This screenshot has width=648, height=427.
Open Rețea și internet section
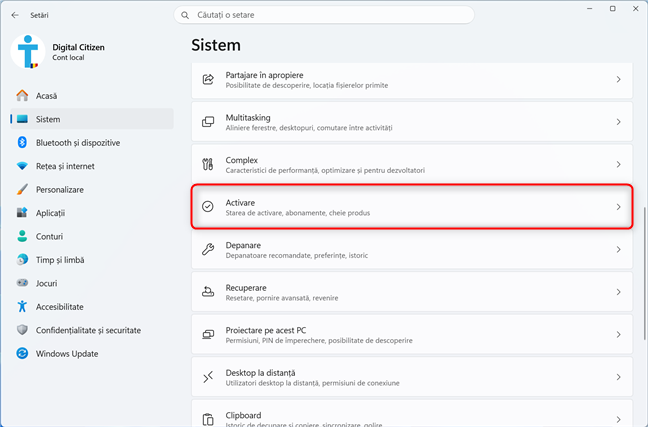click(x=92, y=166)
